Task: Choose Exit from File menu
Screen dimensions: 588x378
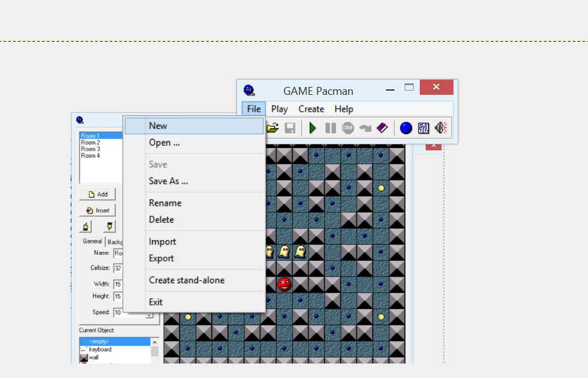Action: click(x=194, y=302)
